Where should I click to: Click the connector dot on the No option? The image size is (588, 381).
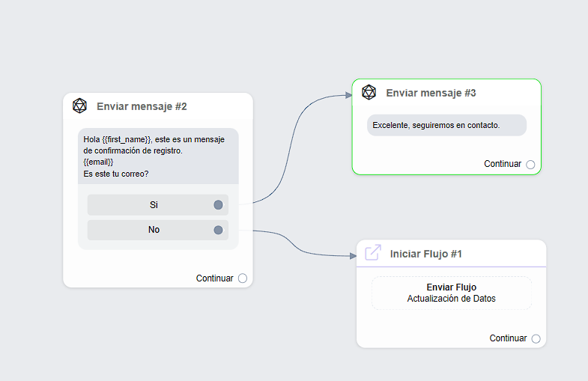[x=218, y=230]
